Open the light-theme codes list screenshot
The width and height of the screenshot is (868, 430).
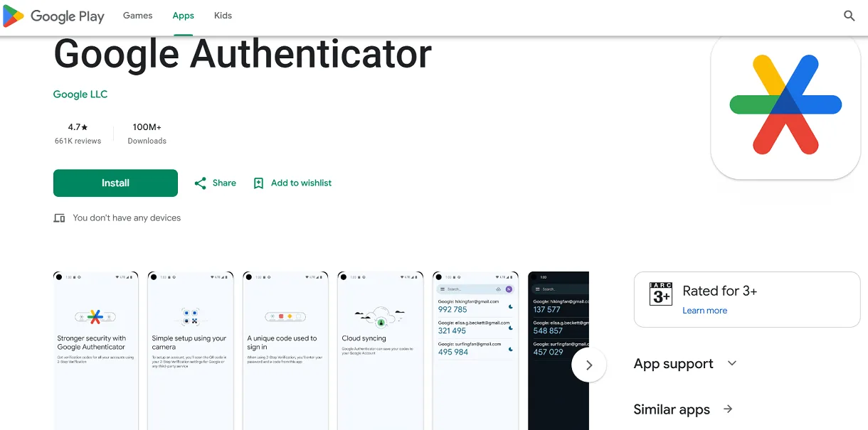pos(475,351)
